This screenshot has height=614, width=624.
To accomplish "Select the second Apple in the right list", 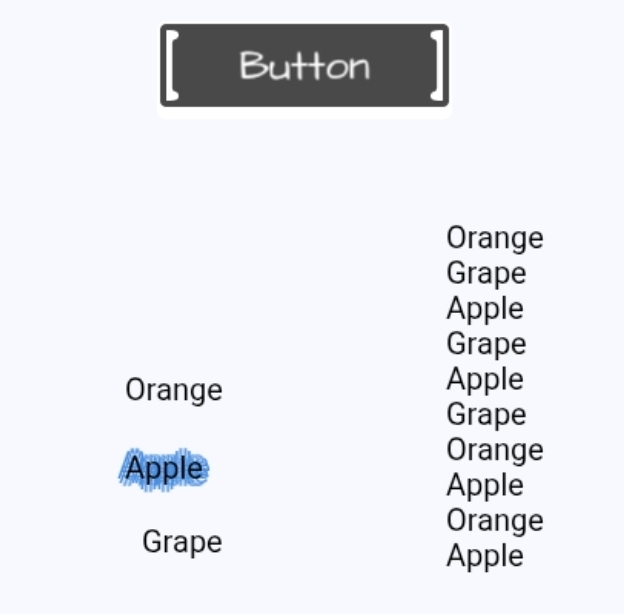I will pos(485,379).
